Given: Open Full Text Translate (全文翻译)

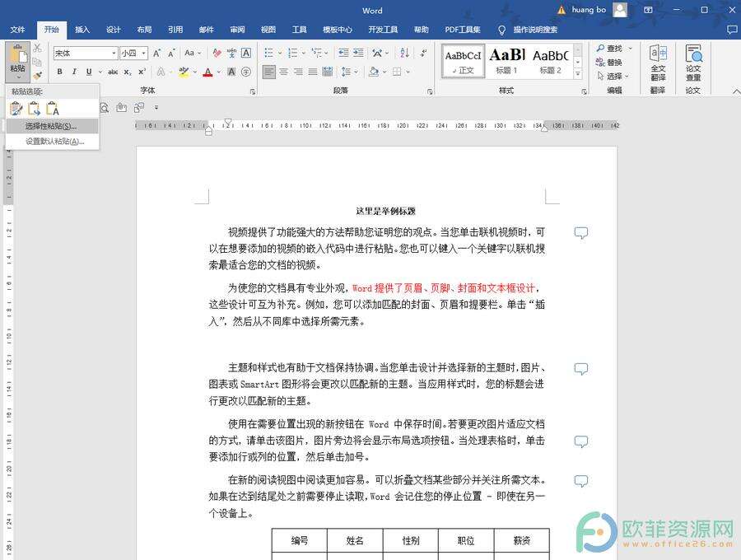Looking at the screenshot, I should click(x=658, y=63).
